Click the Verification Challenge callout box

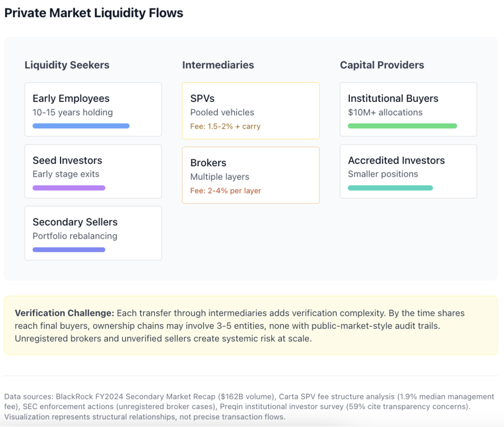pyautogui.click(x=250, y=326)
